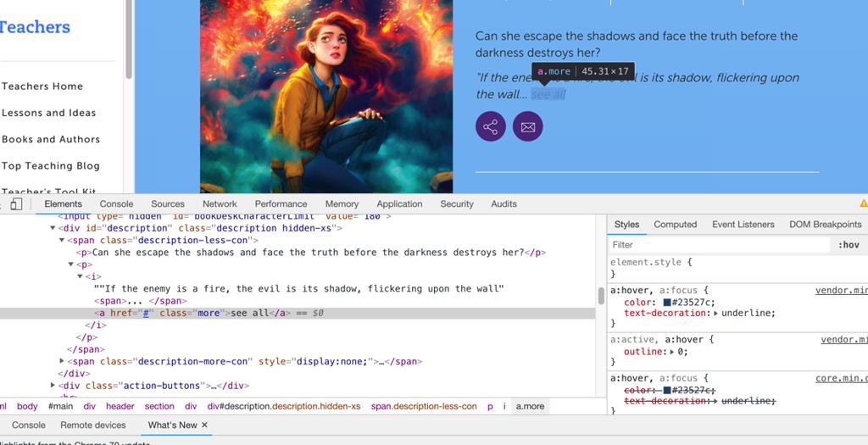Collapse the div id="description" node

53,228
